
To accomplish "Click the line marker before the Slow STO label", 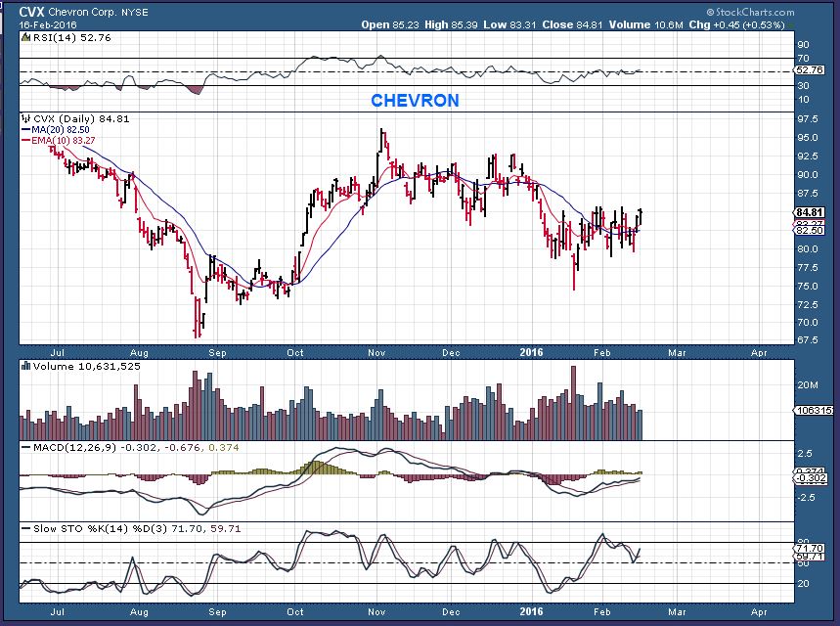I will 25,528.
